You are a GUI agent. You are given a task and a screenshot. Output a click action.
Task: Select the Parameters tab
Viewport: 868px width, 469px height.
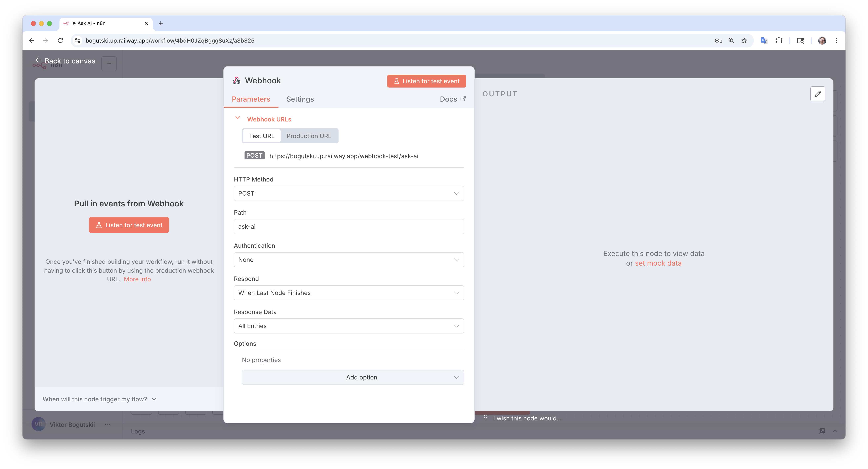[x=251, y=99]
